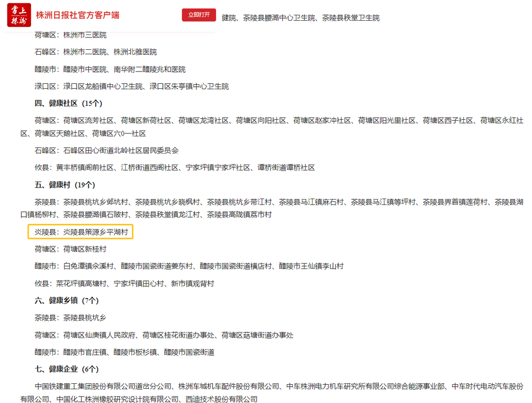The width and height of the screenshot is (532, 403).
Task: Click the 渌口区龙船镇中心卫生院 text
Action: pos(103,86)
